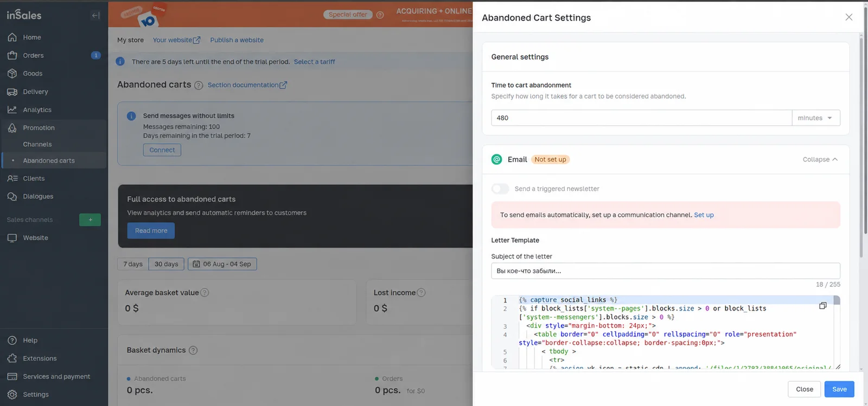Click help icon beside Special offer banner
868x406 pixels.
click(x=380, y=15)
